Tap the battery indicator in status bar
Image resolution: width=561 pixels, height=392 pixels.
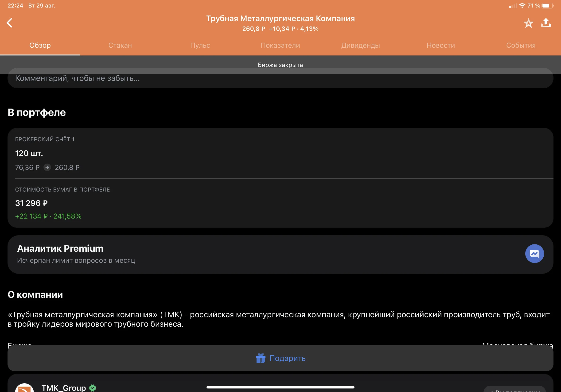coord(547,5)
